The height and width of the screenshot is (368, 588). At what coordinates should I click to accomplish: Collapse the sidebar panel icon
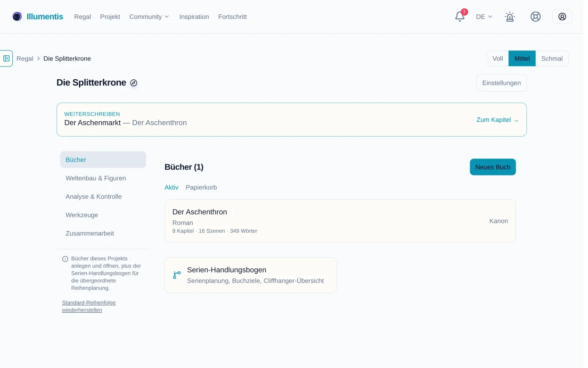(x=7, y=59)
